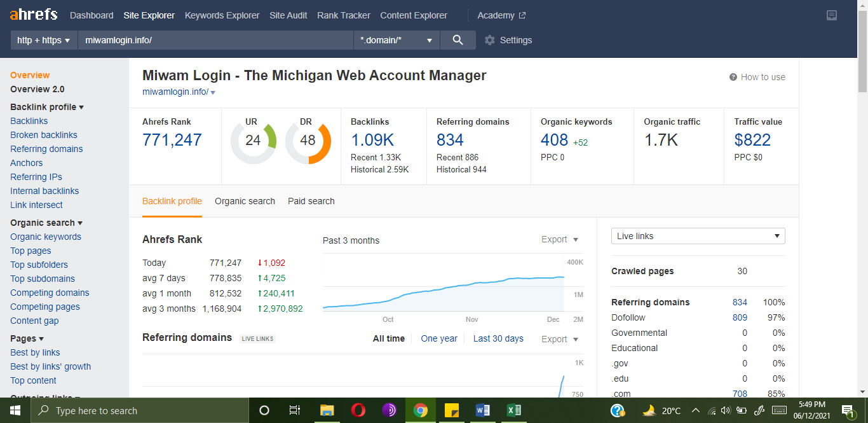Launch Opera browser from the taskbar
The image size is (868, 423).
coord(358,410)
